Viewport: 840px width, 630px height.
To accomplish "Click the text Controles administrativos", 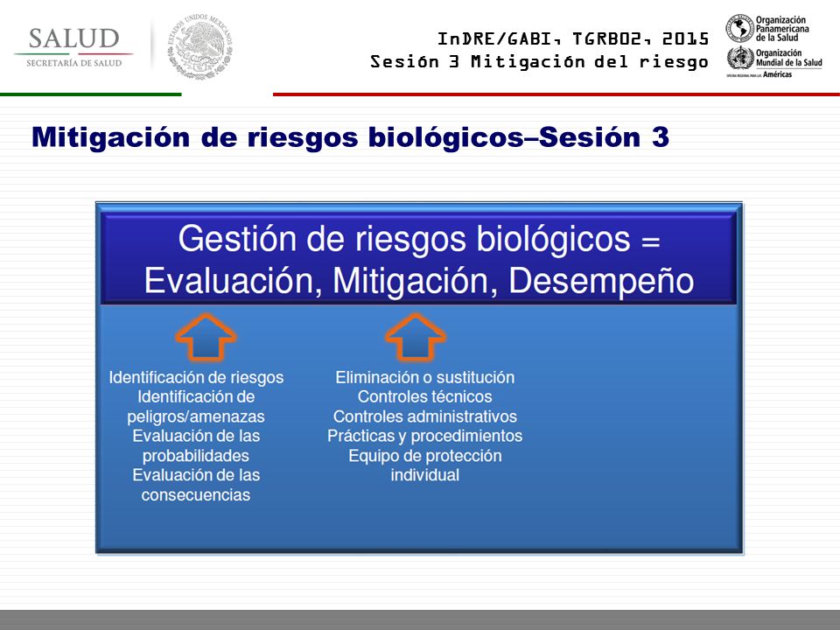I will [425, 416].
